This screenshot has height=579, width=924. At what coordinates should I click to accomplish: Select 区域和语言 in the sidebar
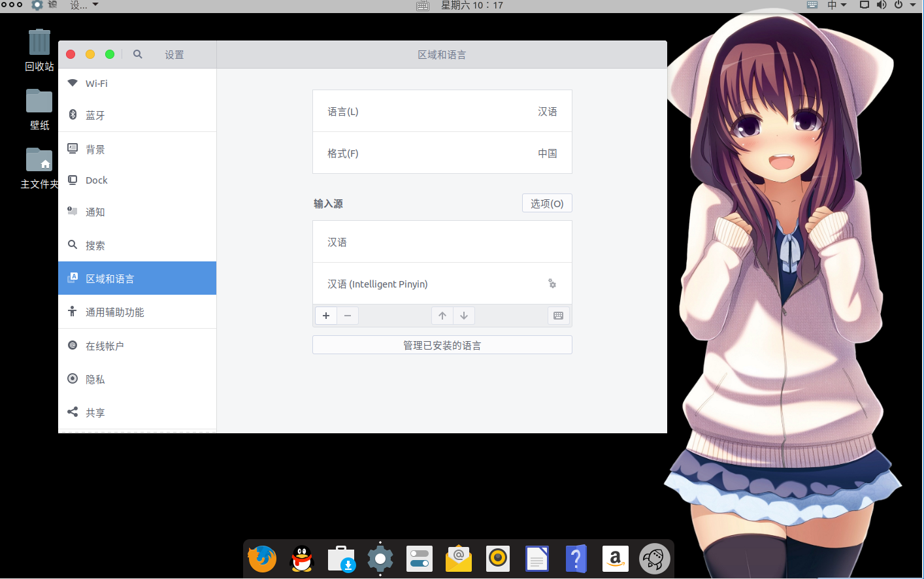[x=137, y=278]
